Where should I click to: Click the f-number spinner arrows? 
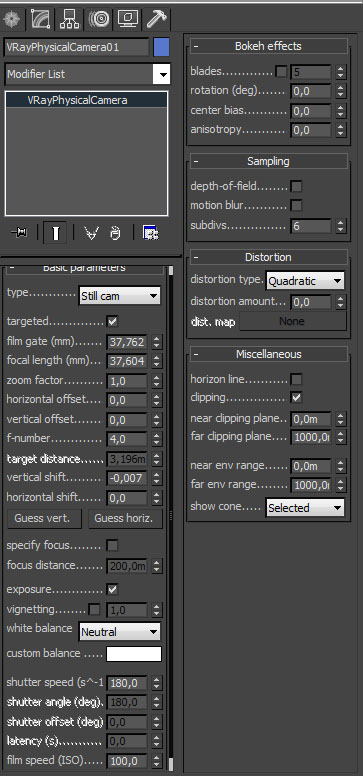pos(156,439)
